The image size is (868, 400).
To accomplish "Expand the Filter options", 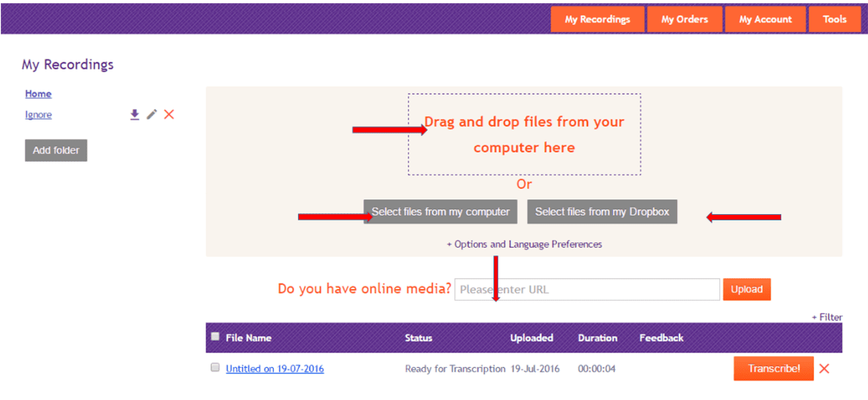I will [x=827, y=317].
